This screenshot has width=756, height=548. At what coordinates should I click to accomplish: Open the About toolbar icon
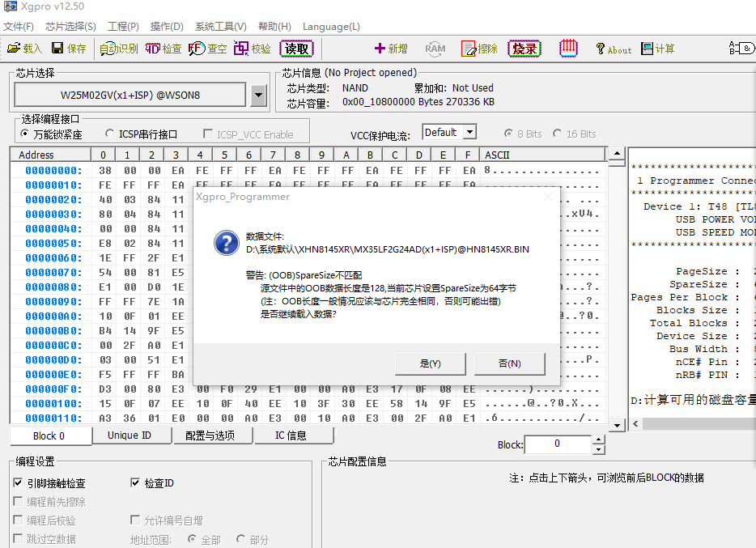613,49
